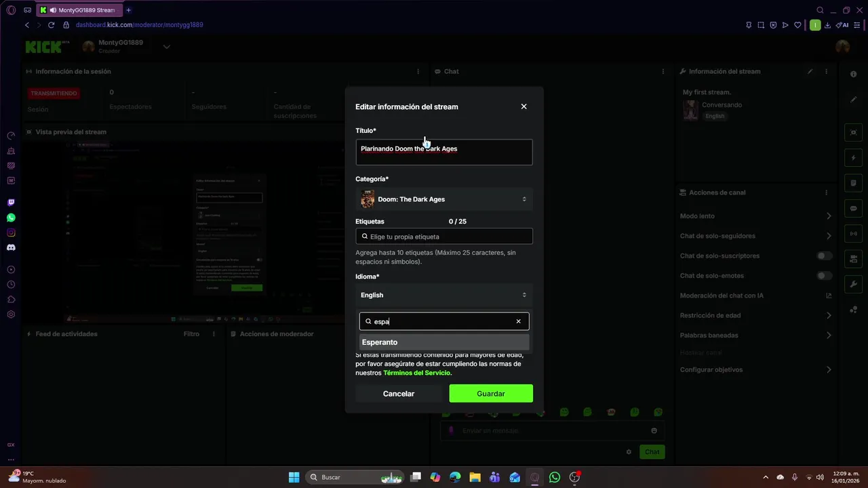Click the chat settings gear icon
868x488 pixels.
click(x=629, y=452)
